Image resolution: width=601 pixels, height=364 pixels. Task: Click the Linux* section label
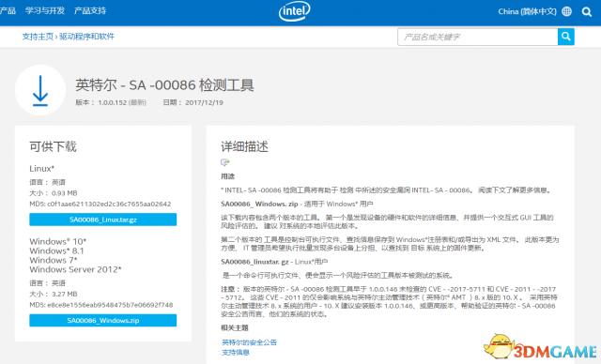[41, 169]
